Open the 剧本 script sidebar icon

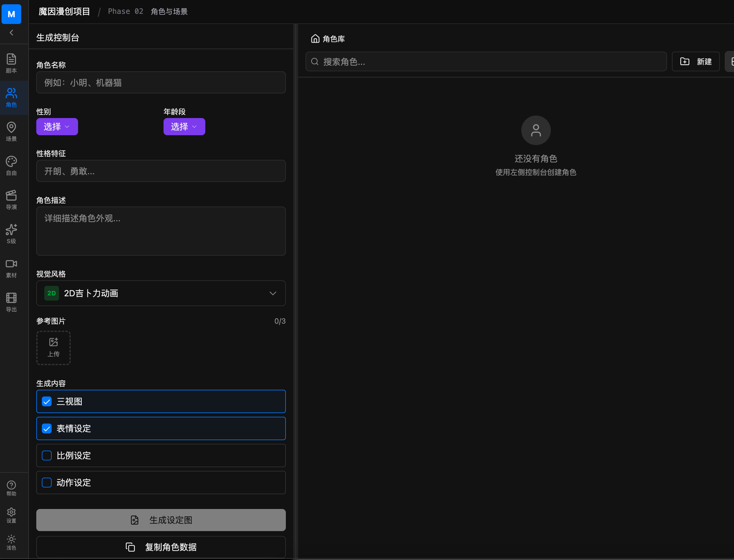(11, 63)
